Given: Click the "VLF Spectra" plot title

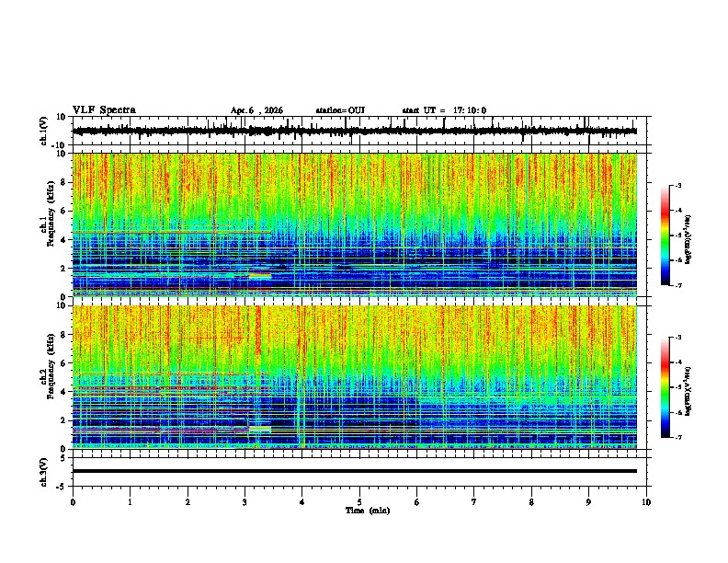Looking at the screenshot, I should coord(105,110).
